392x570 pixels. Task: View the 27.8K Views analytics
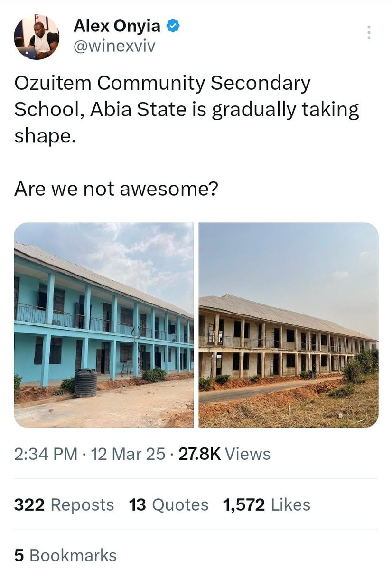point(223,454)
